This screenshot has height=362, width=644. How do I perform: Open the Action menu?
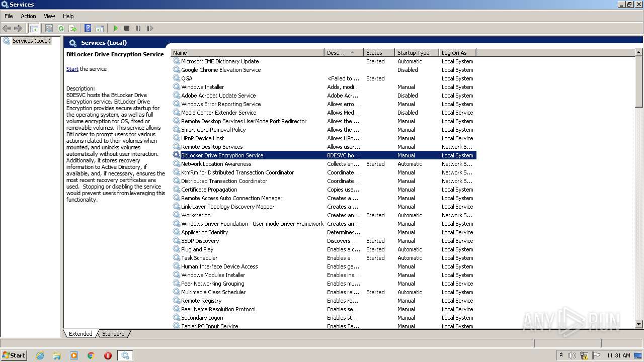(x=28, y=16)
